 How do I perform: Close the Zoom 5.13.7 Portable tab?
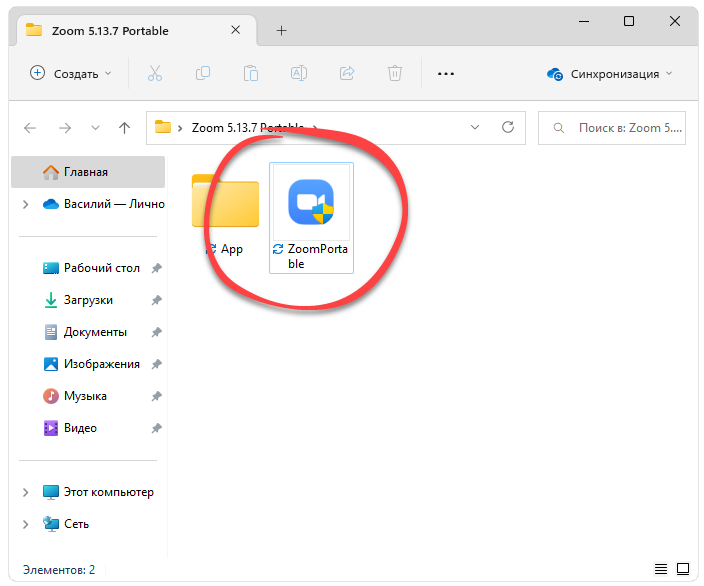[236, 30]
